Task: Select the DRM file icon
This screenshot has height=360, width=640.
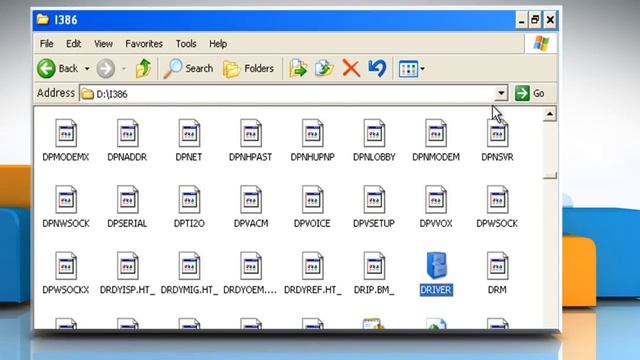Action: click(x=498, y=266)
